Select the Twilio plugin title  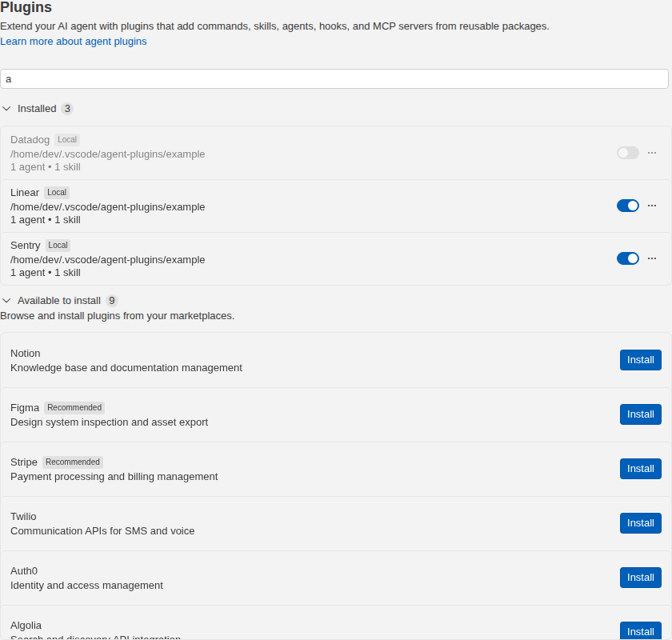pyautogui.click(x=23, y=517)
